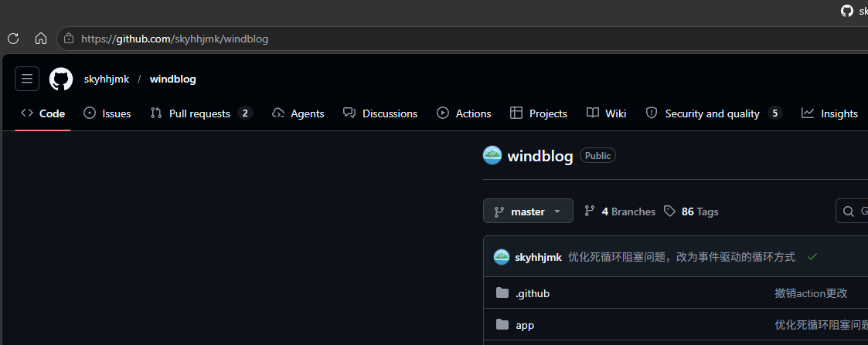Viewport: 868px width, 345px height.
Task: Open the skyhhjmk owner link in breadcrumb
Action: click(x=107, y=79)
